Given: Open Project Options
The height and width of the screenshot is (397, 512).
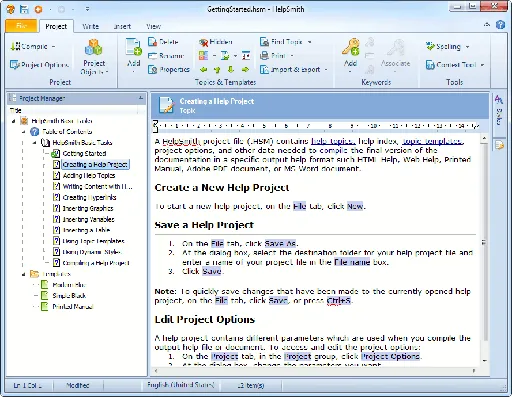Looking at the screenshot, I should (39, 65).
